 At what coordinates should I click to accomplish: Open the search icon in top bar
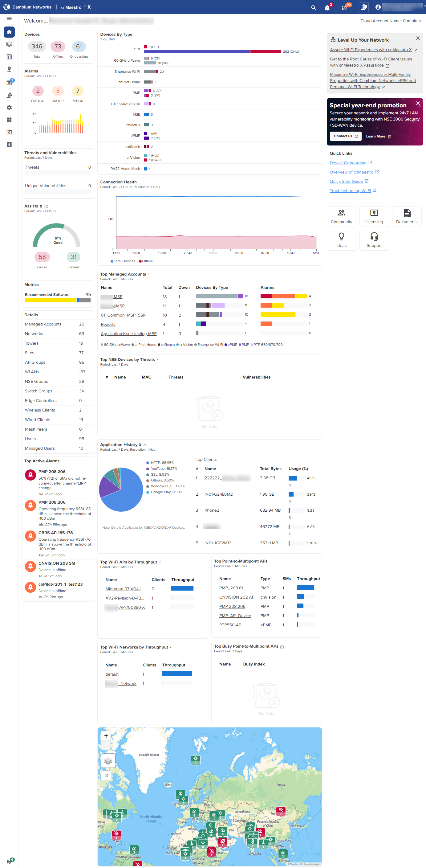(313, 7)
